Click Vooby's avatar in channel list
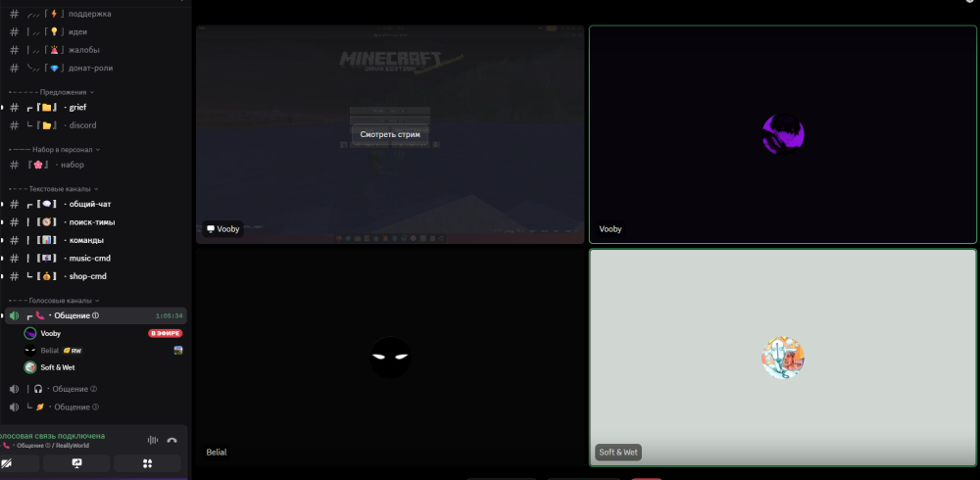This screenshot has width=980, height=480. click(x=30, y=334)
